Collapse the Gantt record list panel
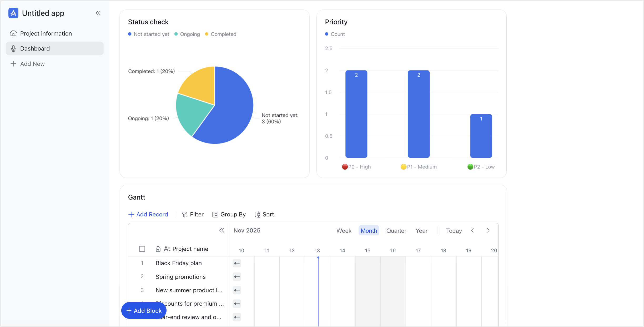The width and height of the screenshot is (644, 327). [x=222, y=230]
